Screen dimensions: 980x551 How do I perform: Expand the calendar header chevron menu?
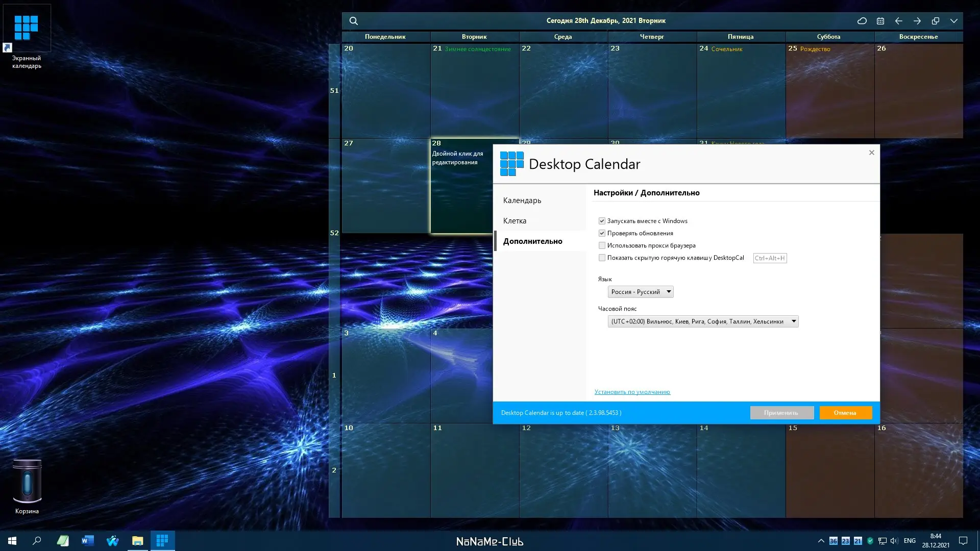[954, 21]
